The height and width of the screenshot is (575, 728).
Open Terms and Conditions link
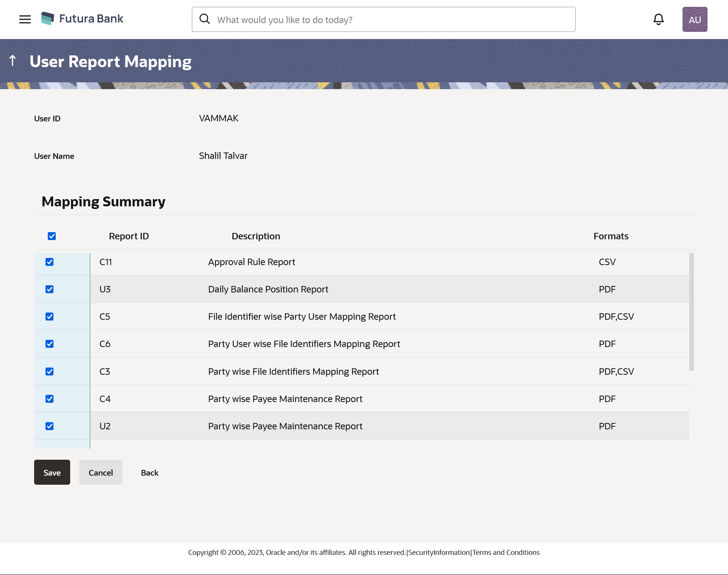coord(506,553)
